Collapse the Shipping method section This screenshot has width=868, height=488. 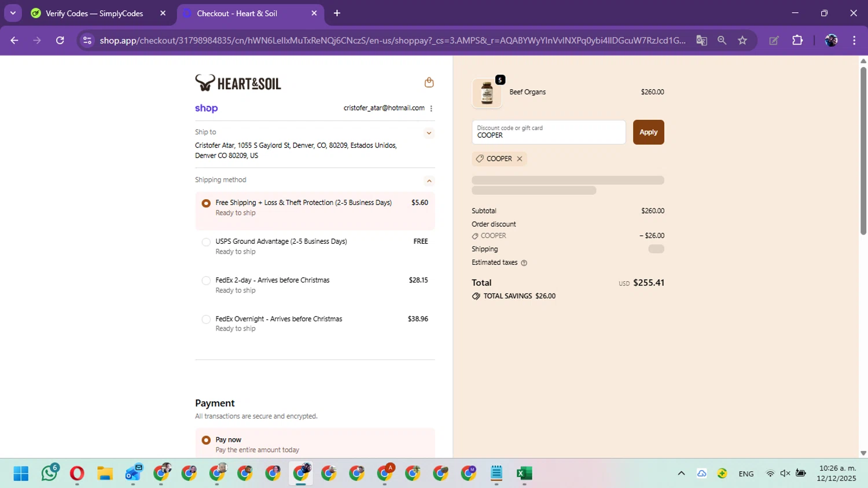(x=429, y=181)
